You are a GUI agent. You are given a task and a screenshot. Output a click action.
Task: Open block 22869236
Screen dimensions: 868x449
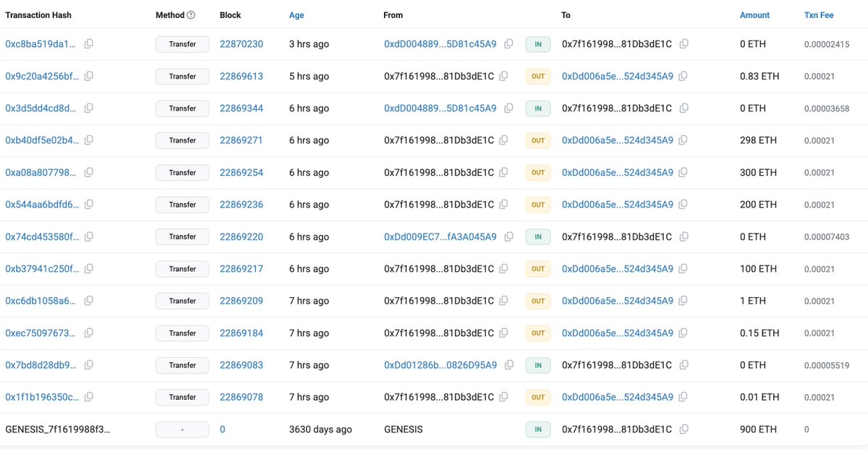[242, 205]
